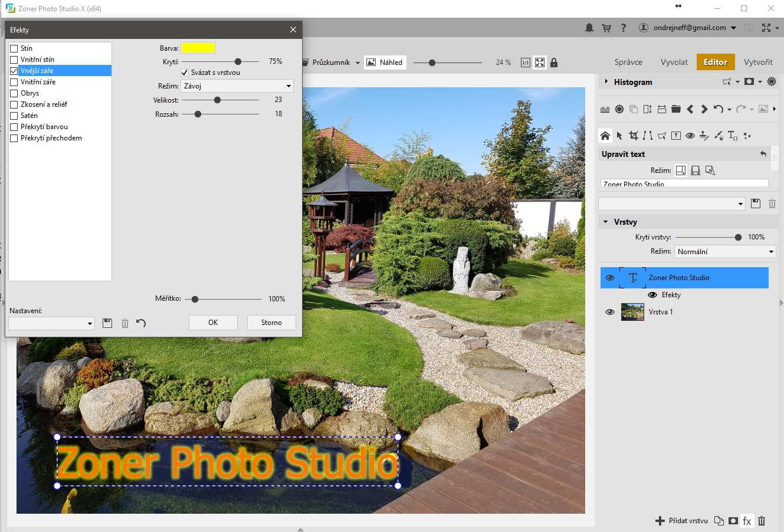Enable the Vnitřní záře checkbox
This screenshot has width=784, height=532.
click(14, 82)
